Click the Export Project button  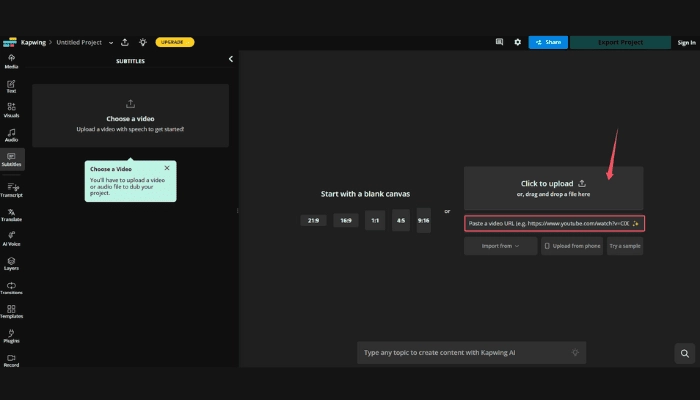[620, 42]
